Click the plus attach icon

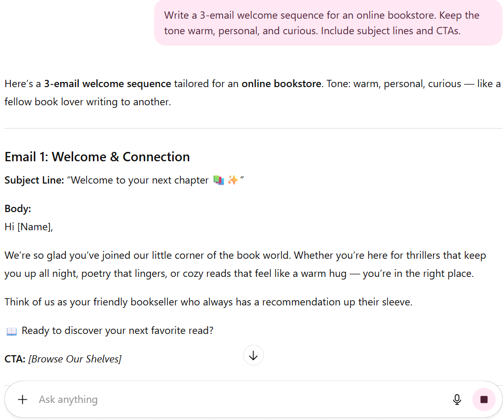[x=22, y=399]
